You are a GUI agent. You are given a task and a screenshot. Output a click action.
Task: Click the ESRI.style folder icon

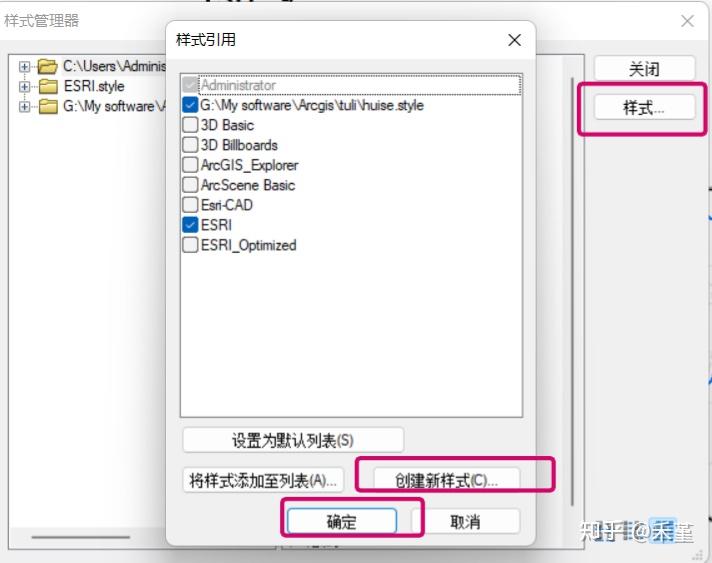click(48, 86)
